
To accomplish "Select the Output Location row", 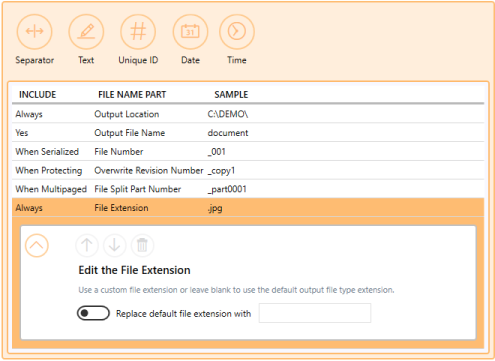I will point(248,114).
